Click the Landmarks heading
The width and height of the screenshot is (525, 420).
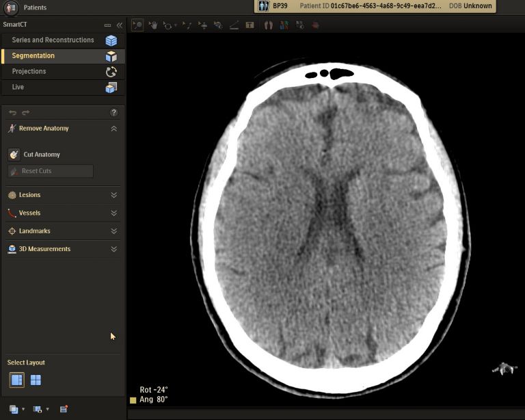(35, 231)
